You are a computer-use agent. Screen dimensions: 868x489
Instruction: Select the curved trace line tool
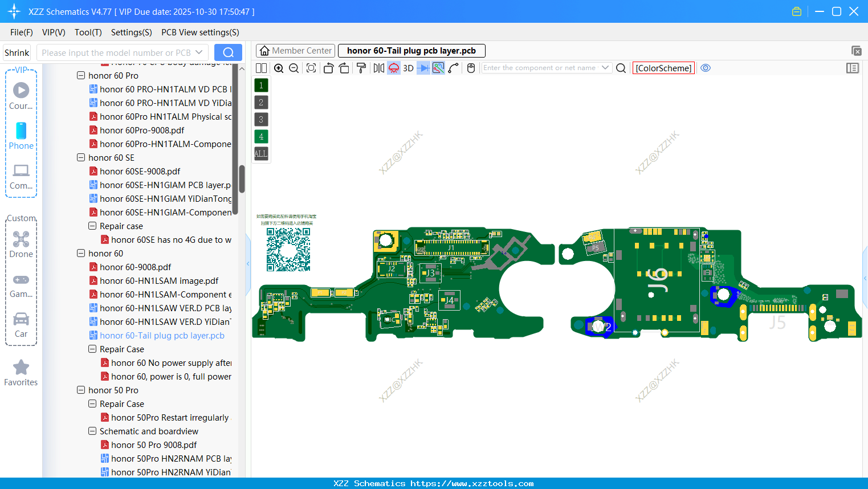pyautogui.click(x=454, y=68)
